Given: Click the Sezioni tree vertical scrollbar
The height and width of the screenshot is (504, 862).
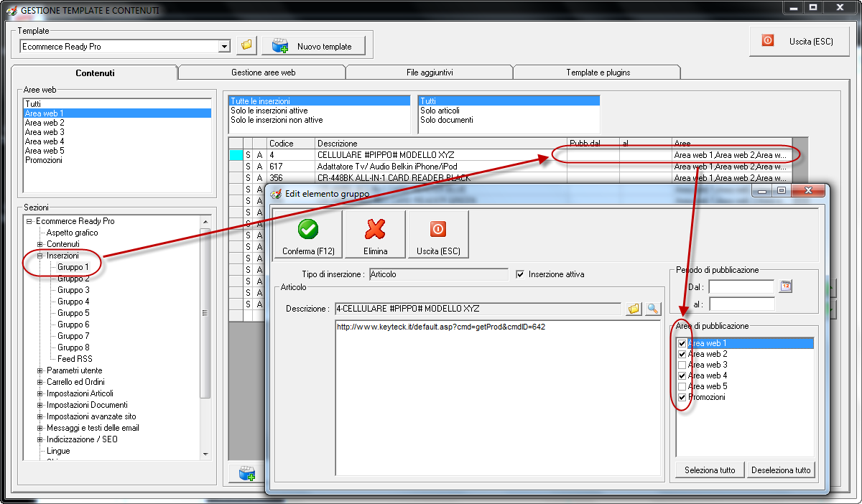Looking at the screenshot, I should [205, 337].
